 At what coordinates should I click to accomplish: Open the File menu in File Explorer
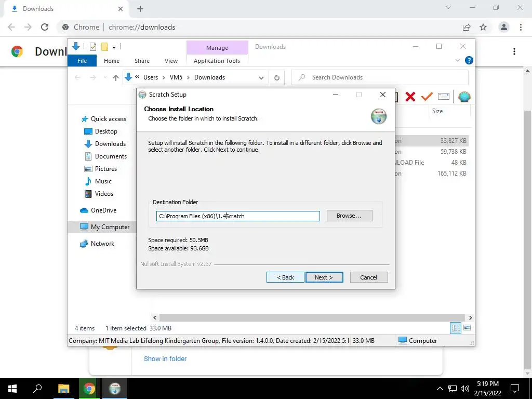82,61
